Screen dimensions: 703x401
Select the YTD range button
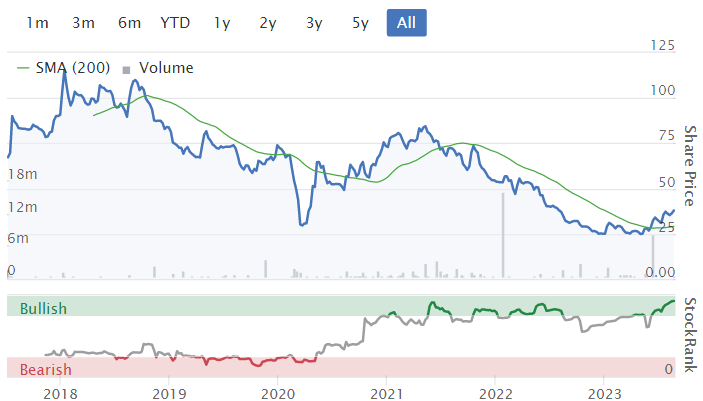coord(176,23)
